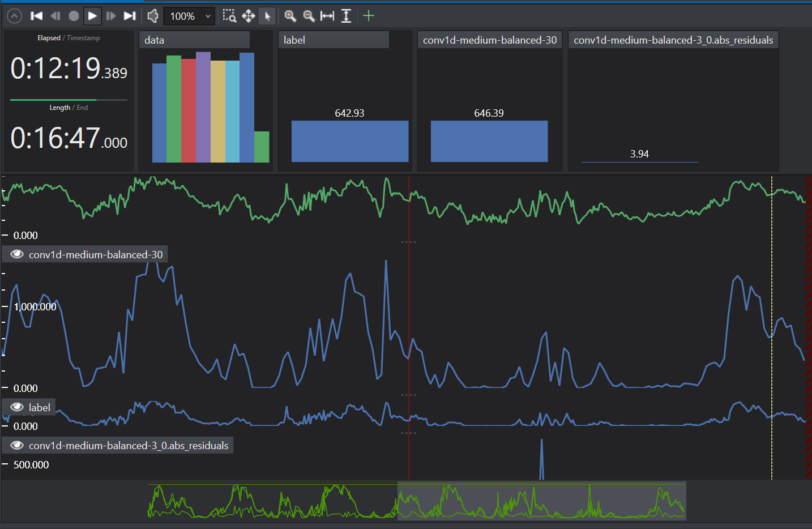Viewport: 812px width, 529px height.
Task: Click the 1,000.000 axis label
Action: 35,307
